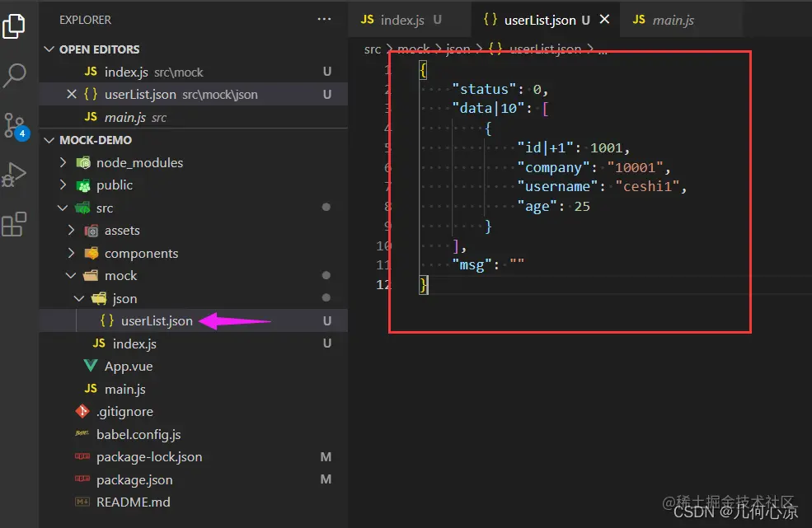
Task: Click the "10001" company value
Action: pos(635,168)
